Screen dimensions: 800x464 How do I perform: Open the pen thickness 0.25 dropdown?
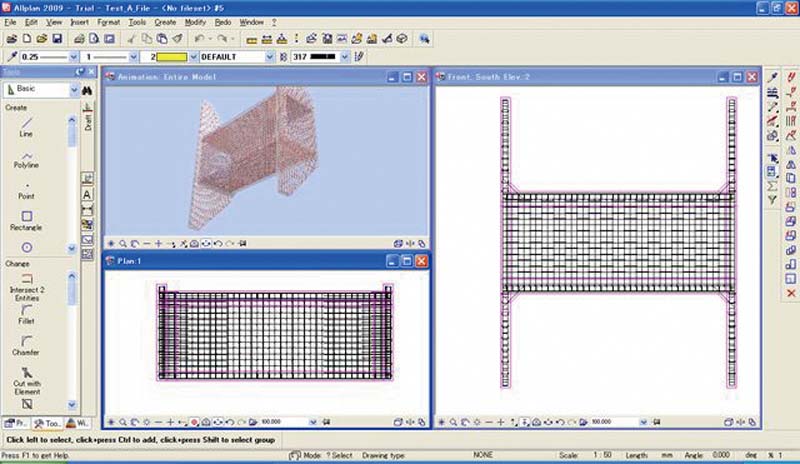[73, 57]
